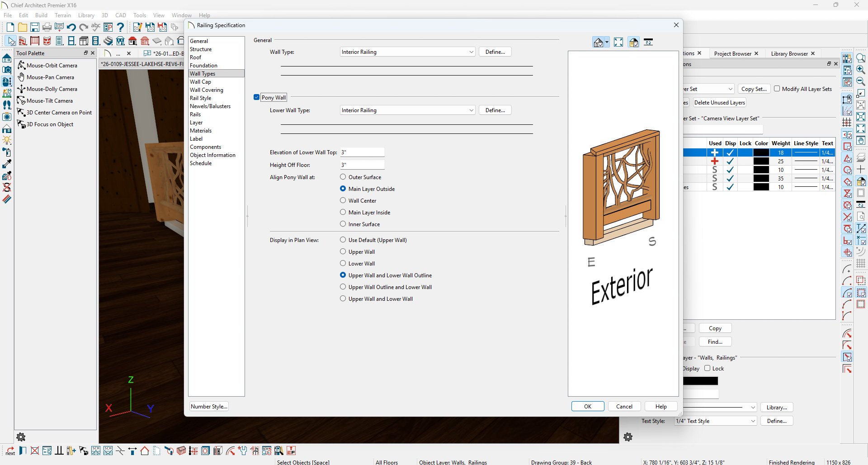Enable Modify All Layer Sets checkbox
This screenshot has height=465, width=868.
(777, 89)
